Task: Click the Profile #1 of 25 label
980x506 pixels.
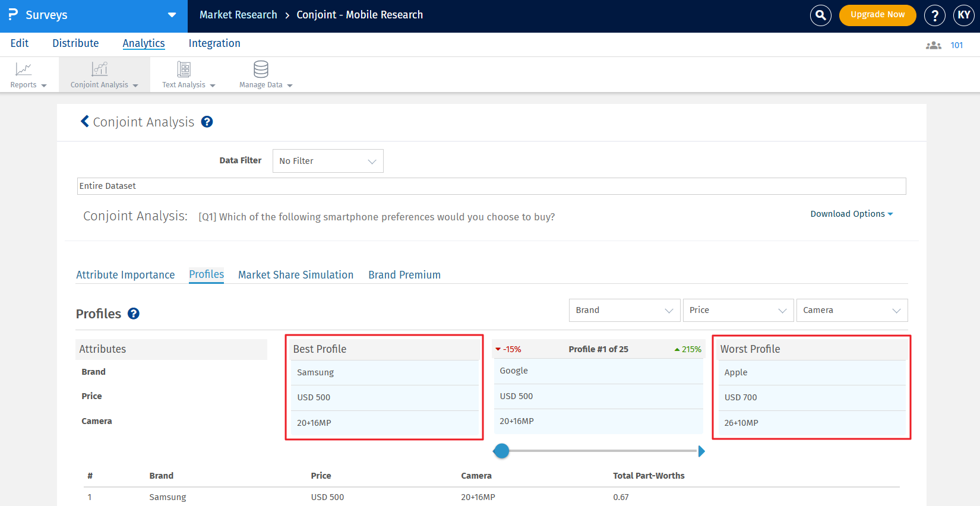Action: click(598, 349)
